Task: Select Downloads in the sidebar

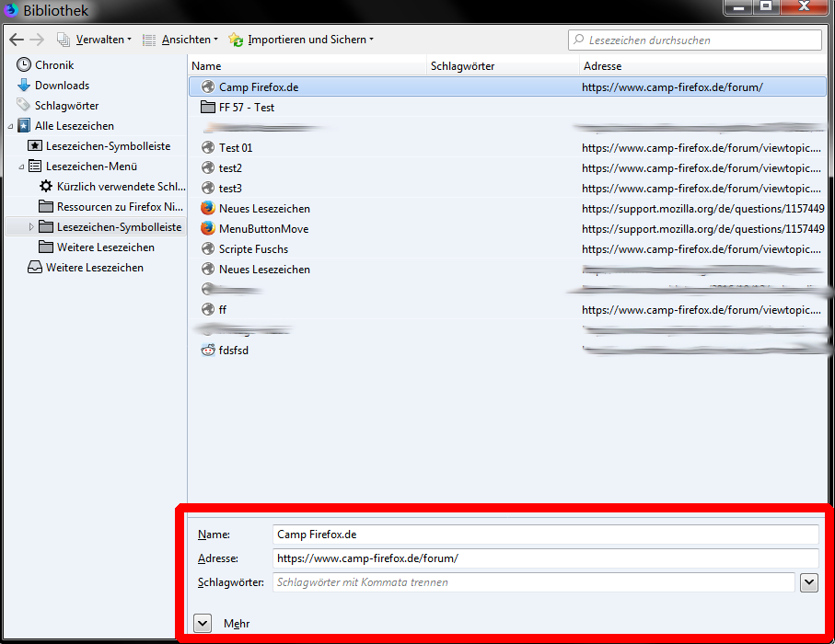Action: click(62, 86)
